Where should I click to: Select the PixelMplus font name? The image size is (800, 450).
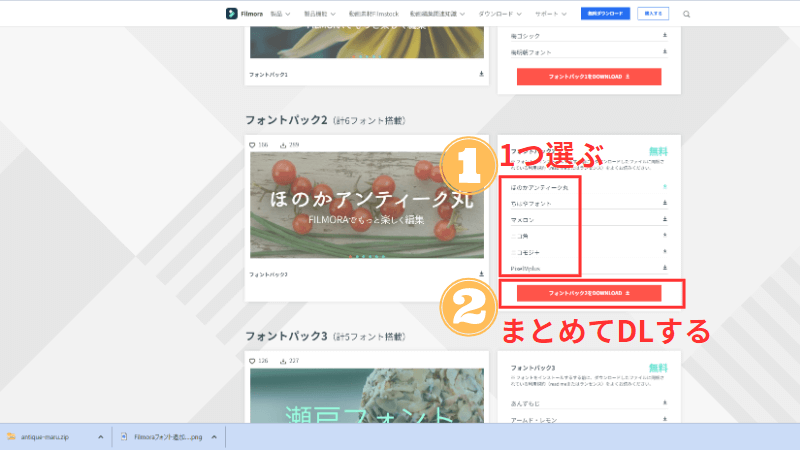pos(525,268)
